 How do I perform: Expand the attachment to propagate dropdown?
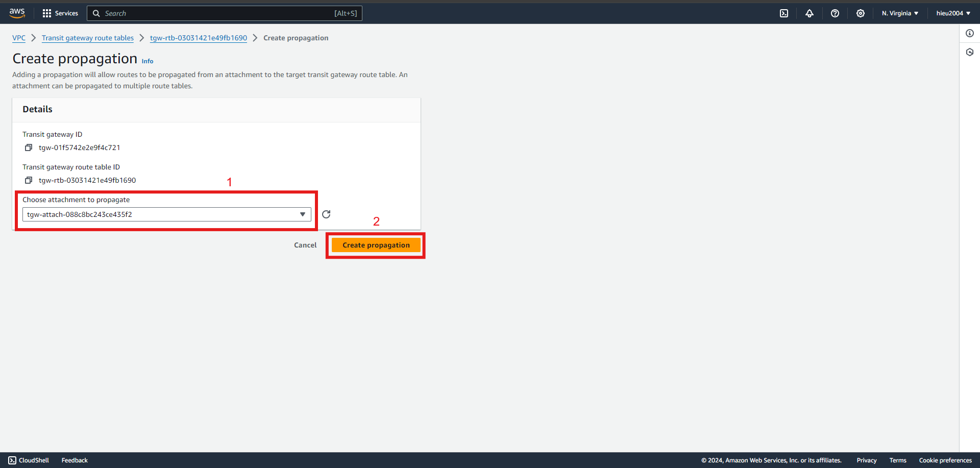(x=167, y=214)
